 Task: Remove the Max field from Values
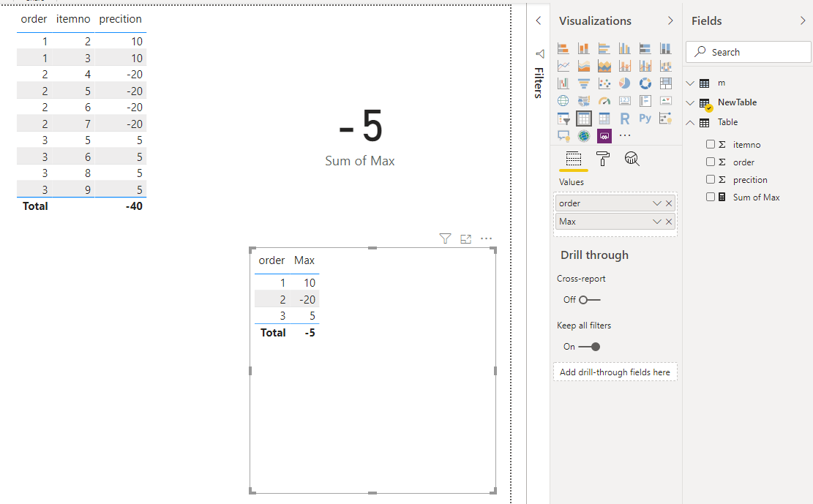pyautogui.click(x=669, y=222)
